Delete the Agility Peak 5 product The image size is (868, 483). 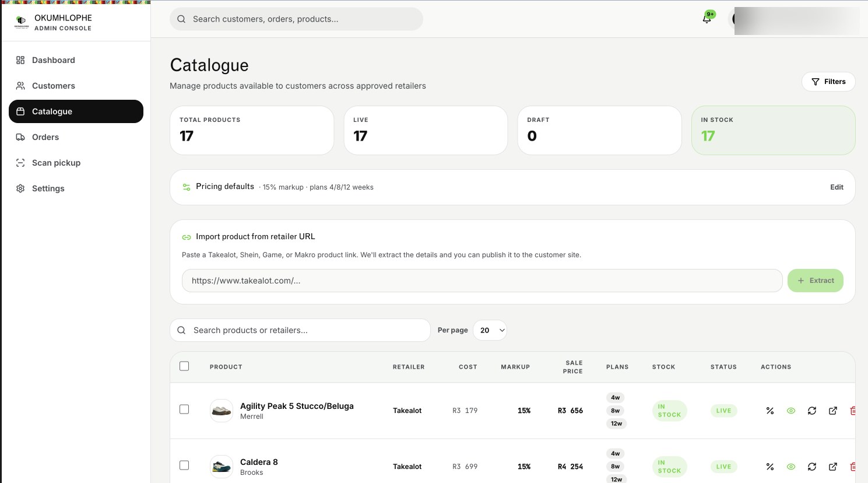coord(853,411)
